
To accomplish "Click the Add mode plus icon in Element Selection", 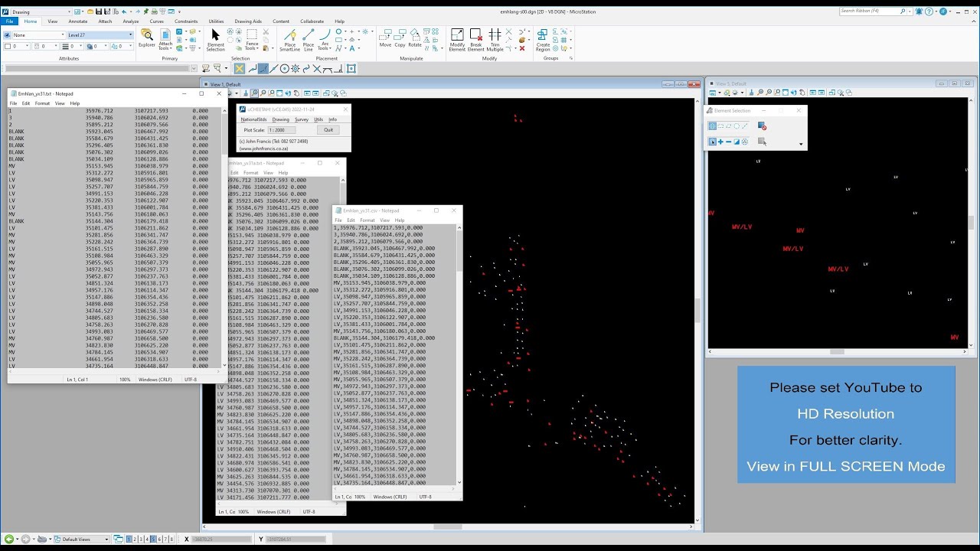I will [720, 142].
